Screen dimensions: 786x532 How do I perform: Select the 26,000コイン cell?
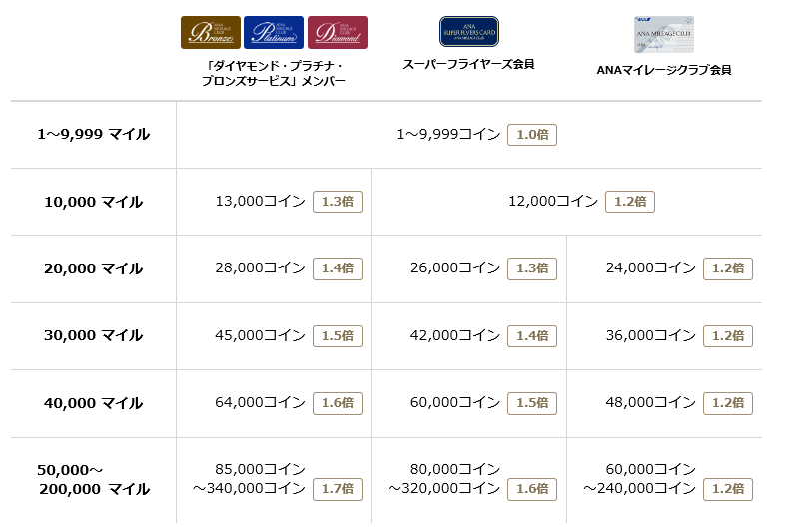click(455, 268)
